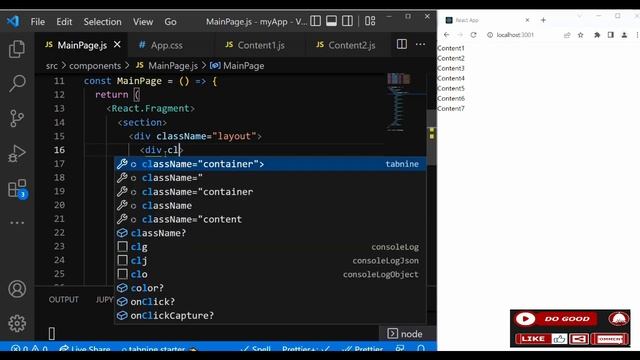The image size is (640, 360).
Task: Select the clj consoleLogJson snippet
Action: (270, 260)
